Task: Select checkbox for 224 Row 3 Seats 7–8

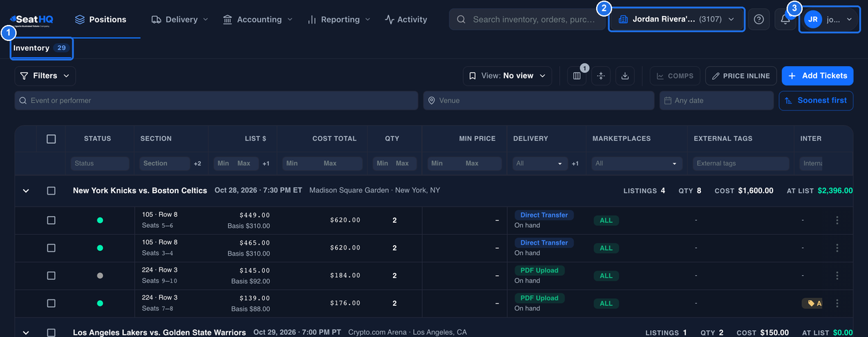Action: [51, 304]
